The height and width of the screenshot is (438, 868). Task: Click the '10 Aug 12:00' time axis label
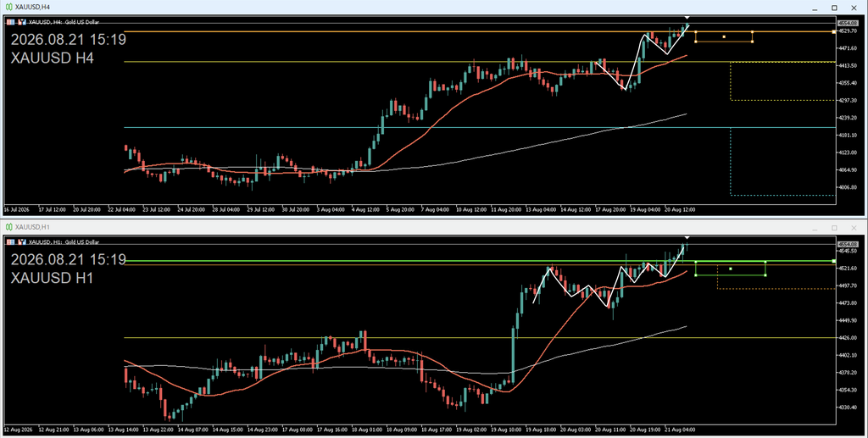coord(471,209)
